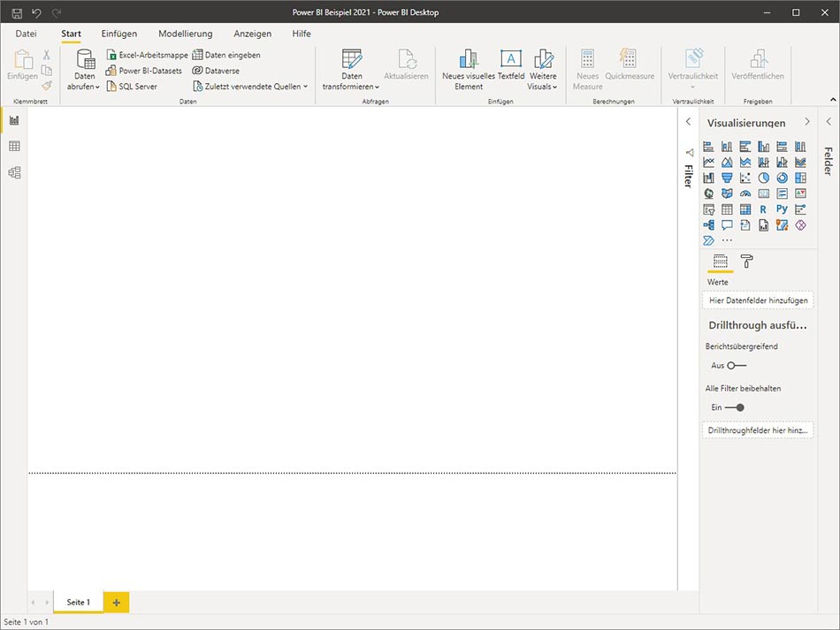Expand the Filter pane

[689, 122]
